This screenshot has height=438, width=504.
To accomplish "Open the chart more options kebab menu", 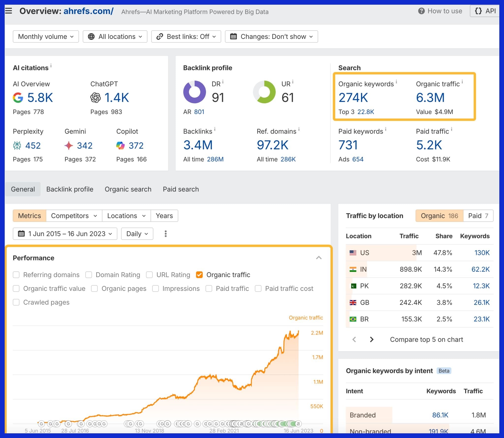I will click(166, 234).
